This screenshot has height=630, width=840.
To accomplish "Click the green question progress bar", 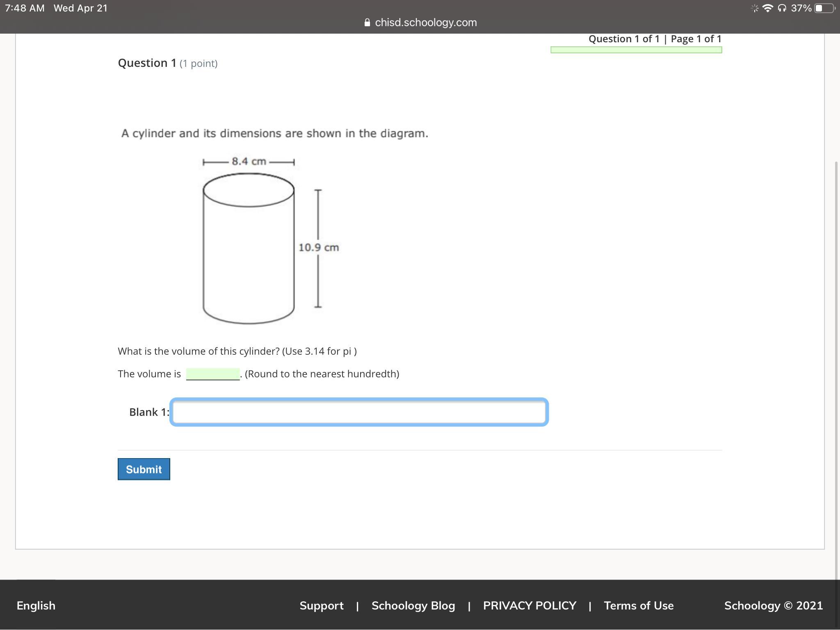I will tap(636, 50).
